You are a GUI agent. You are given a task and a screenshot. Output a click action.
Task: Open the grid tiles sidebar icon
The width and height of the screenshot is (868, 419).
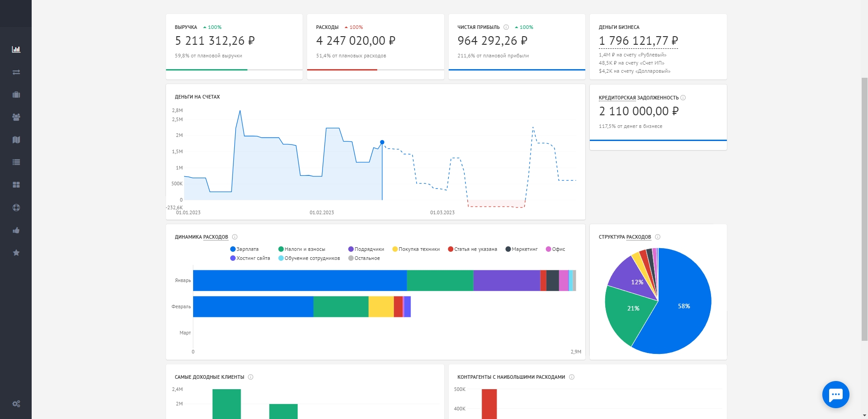point(16,185)
